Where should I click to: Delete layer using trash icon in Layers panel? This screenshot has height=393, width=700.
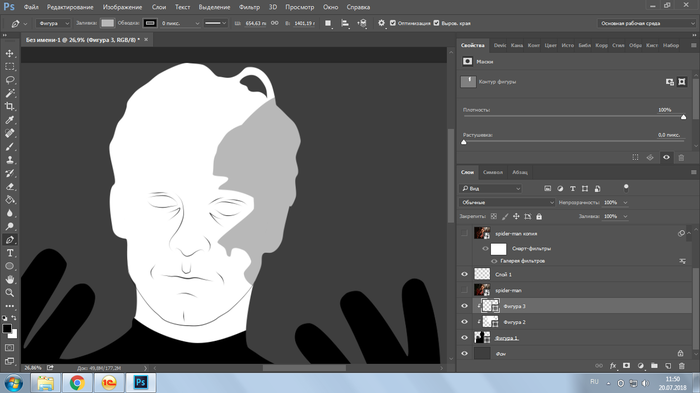[x=681, y=366]
